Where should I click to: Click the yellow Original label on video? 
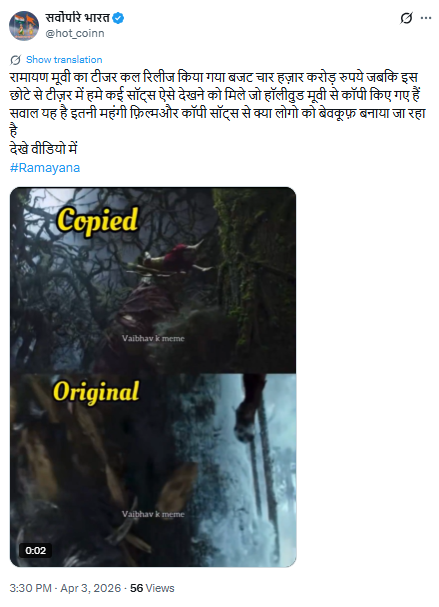(x=96, y=391)
